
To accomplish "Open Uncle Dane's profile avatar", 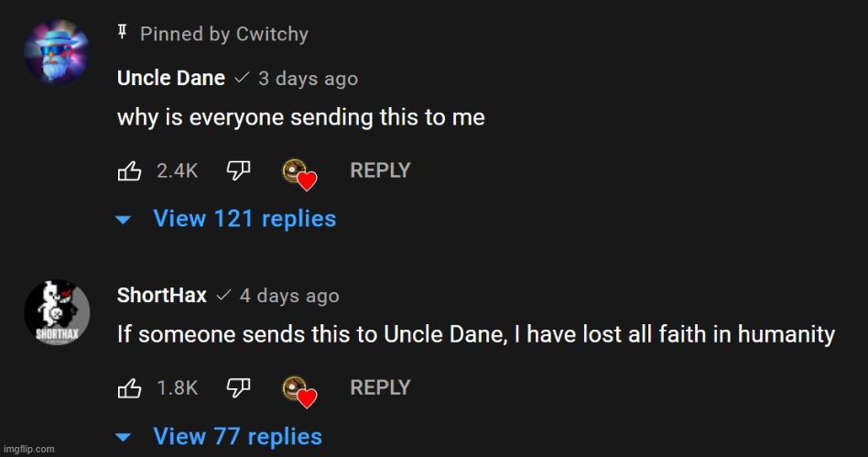I will [x=57, y=52].
